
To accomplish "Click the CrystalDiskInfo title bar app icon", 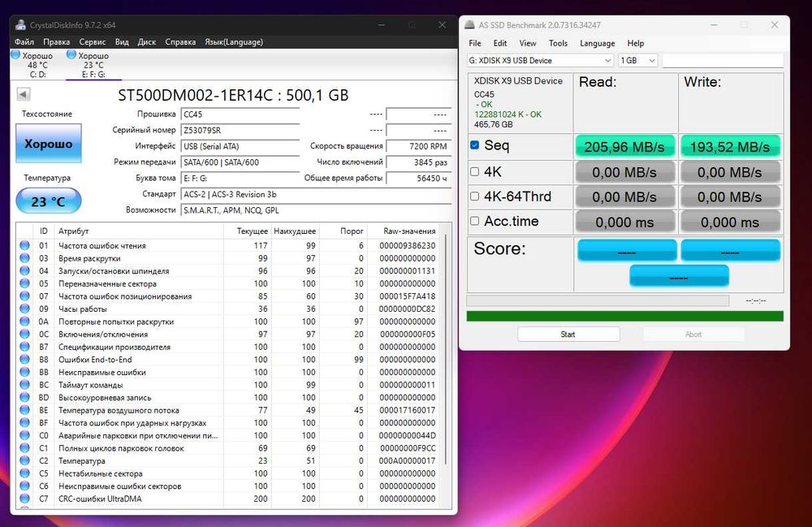I will click(x=21, y=25).
